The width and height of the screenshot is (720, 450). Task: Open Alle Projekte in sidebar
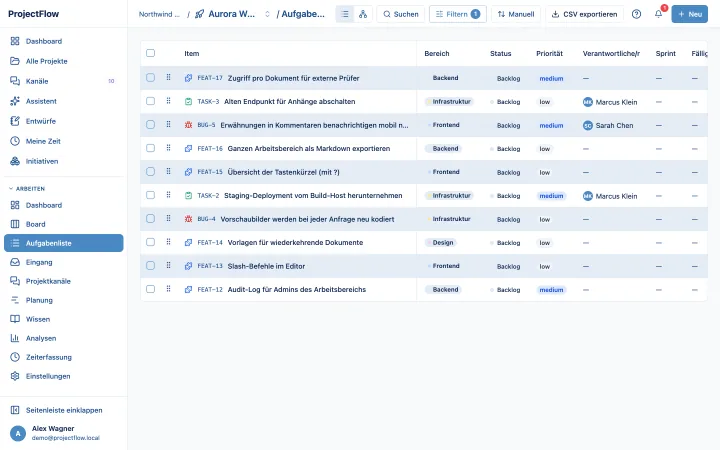pos(64,61)
